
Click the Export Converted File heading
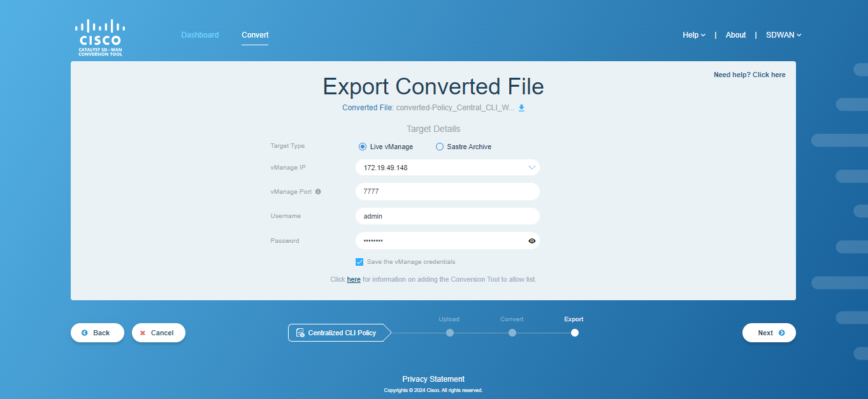[x=433, y=87]
